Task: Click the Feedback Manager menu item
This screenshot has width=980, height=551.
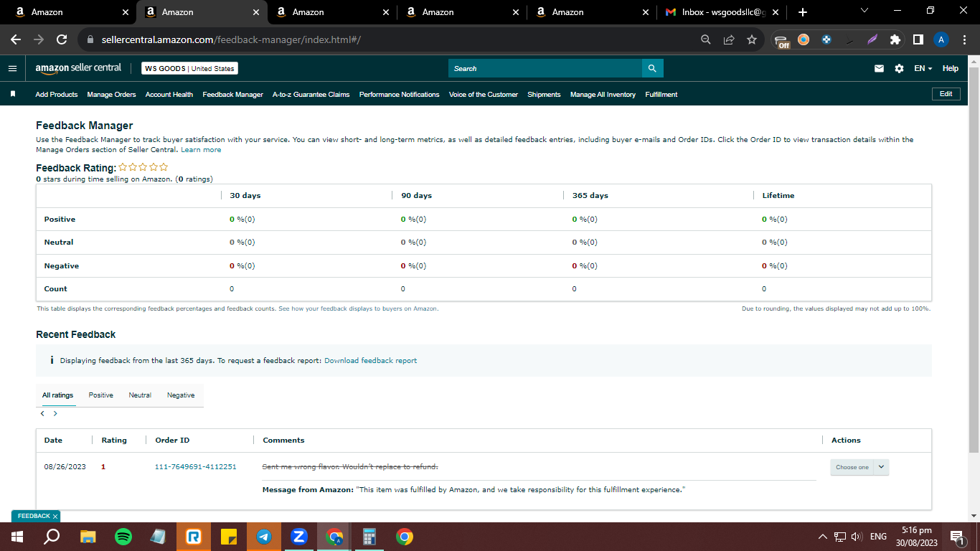Action: click(x=232, y=95)
